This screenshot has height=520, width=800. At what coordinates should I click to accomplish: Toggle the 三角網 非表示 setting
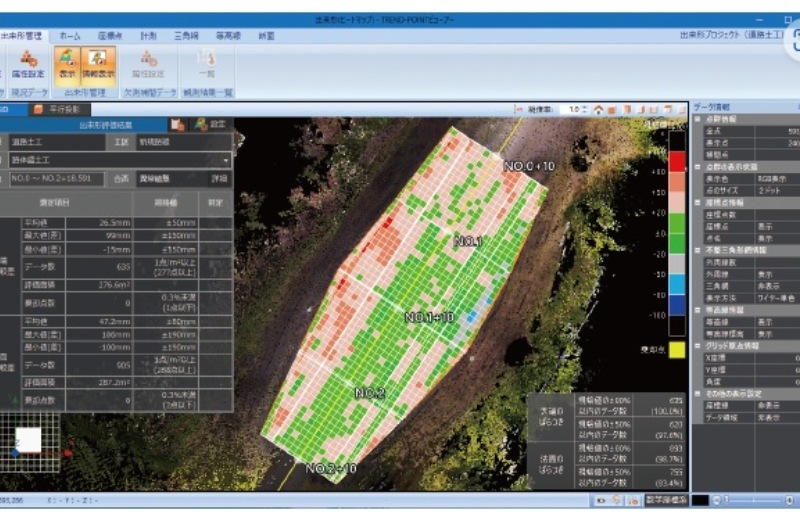[x=777, y=286]
